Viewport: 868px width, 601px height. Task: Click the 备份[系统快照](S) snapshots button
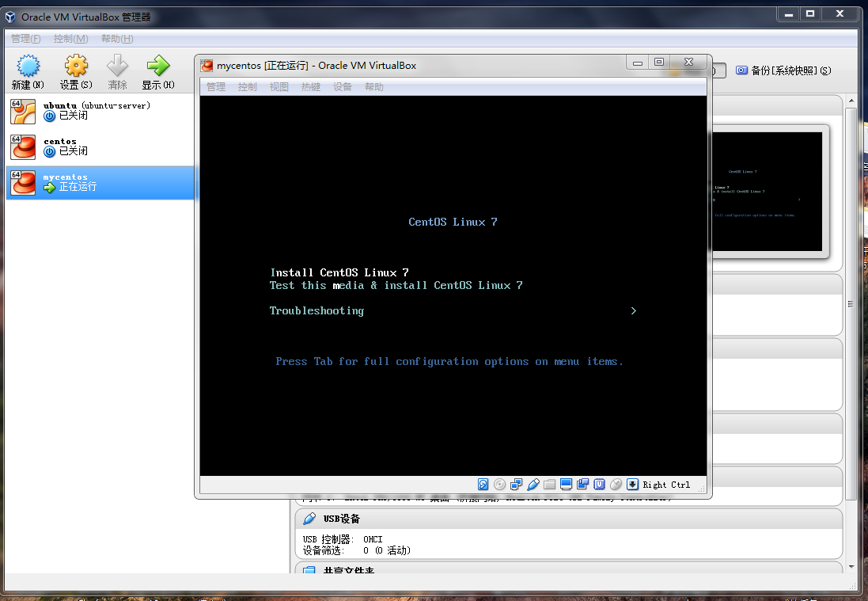[783, 70]
